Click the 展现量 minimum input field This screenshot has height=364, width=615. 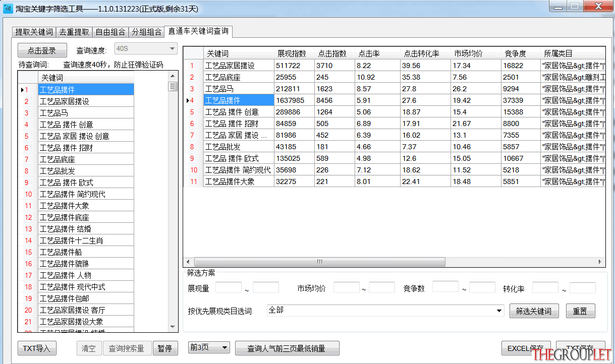tap(229, 287)
